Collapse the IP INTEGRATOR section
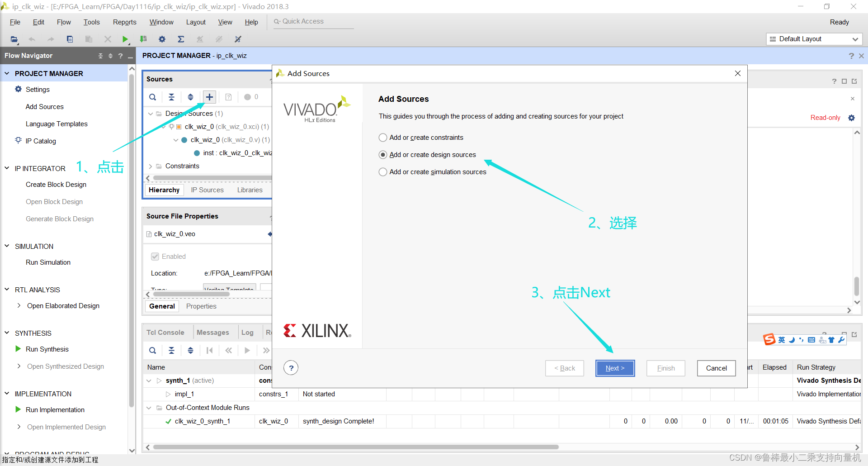Screen dimensions: 868x466 7,168
